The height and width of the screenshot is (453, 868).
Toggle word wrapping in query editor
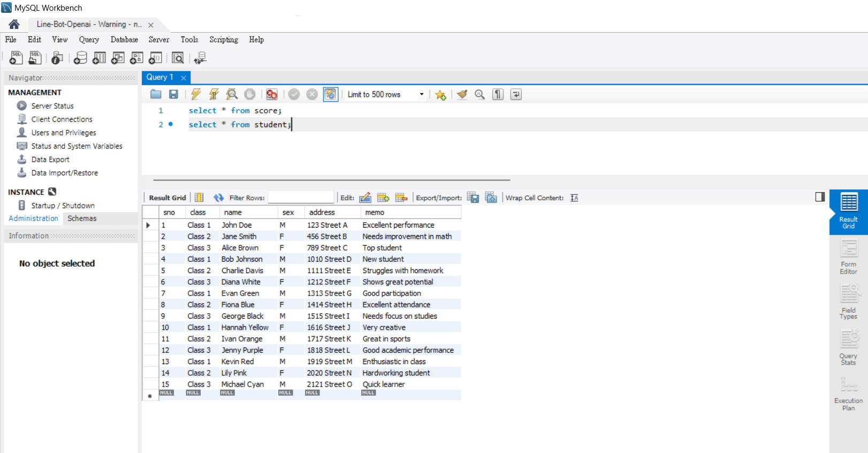click(x=516, y=94)
